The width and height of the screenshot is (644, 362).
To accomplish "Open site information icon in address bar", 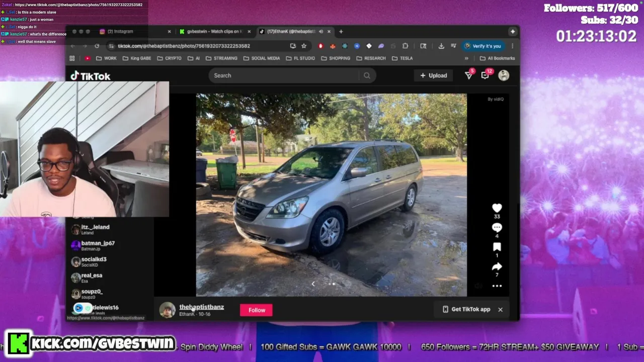I will click(111, 46).
